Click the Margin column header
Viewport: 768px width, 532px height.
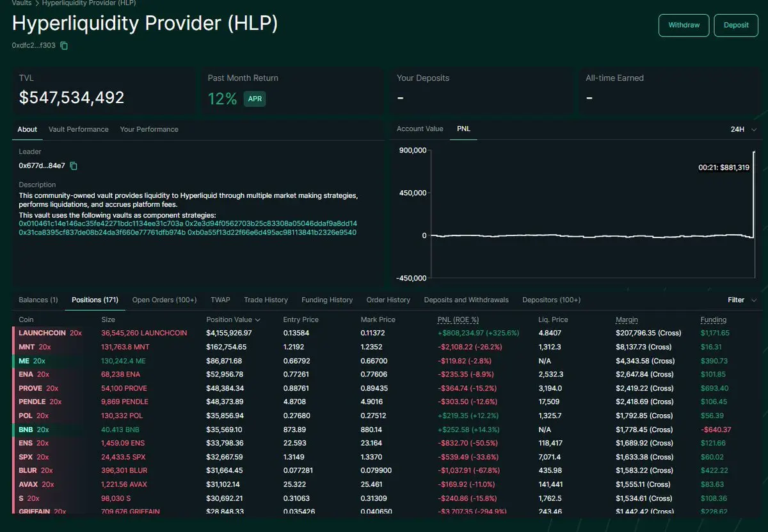click(627, 319)
